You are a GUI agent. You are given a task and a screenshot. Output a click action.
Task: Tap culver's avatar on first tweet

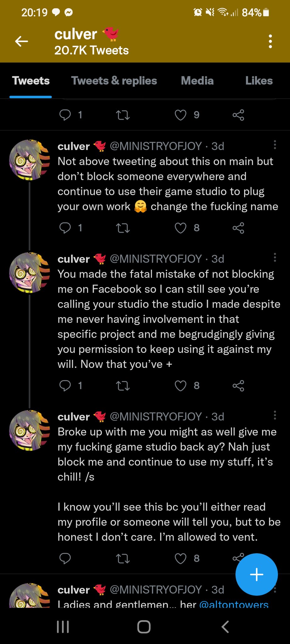click(x=30, y=160)
